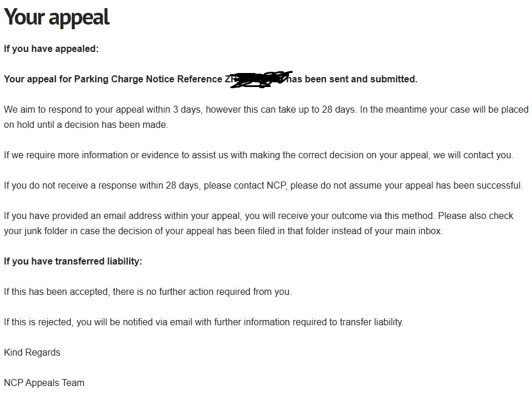Click "has been sent and submitted" text

coord(353,79)
